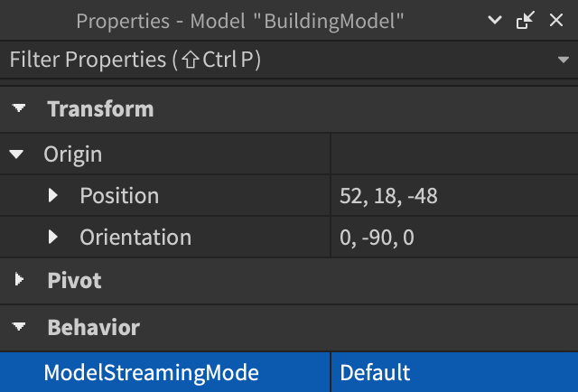This screenshot has width=578, height=392.
Task: Select the ModelStreamingMode property row label
Action: pos(151,372)
